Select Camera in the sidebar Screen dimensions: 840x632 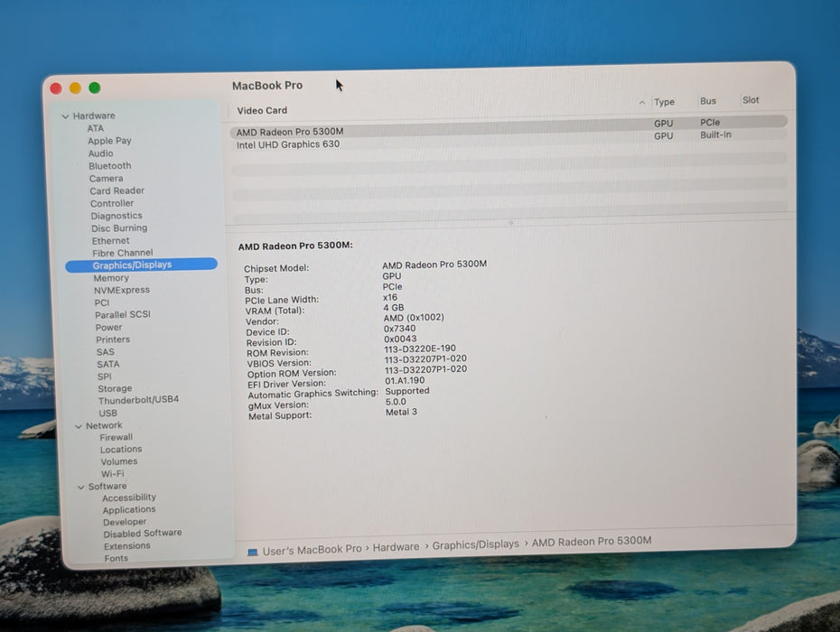pos(106,179)
